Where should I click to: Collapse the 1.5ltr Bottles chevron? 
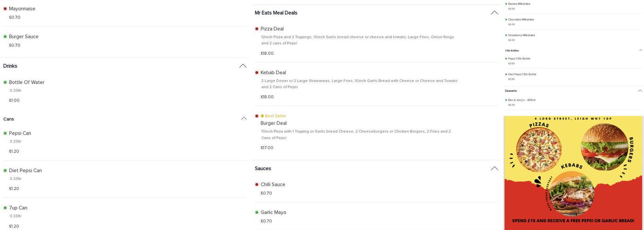(x=640, y=51)
